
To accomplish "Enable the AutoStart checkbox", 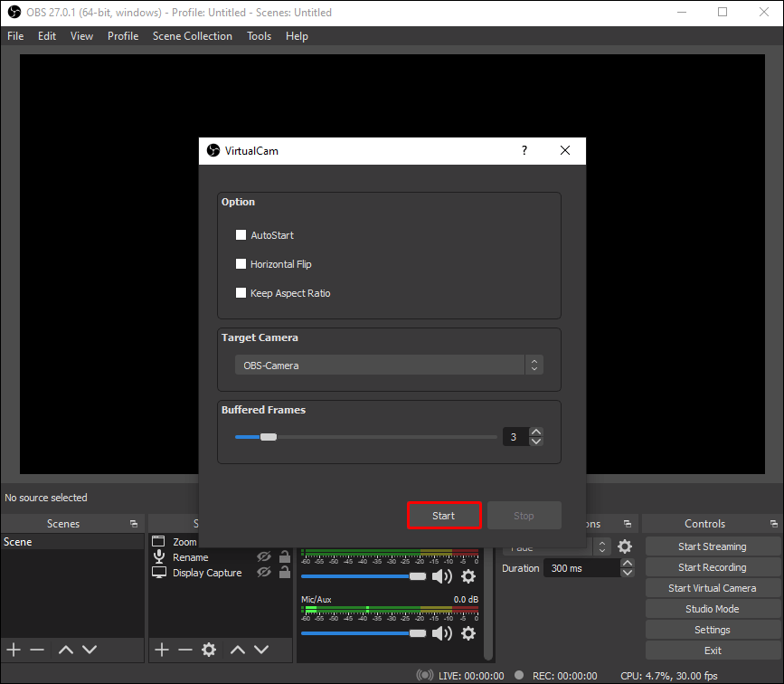I will coord(241,234).
